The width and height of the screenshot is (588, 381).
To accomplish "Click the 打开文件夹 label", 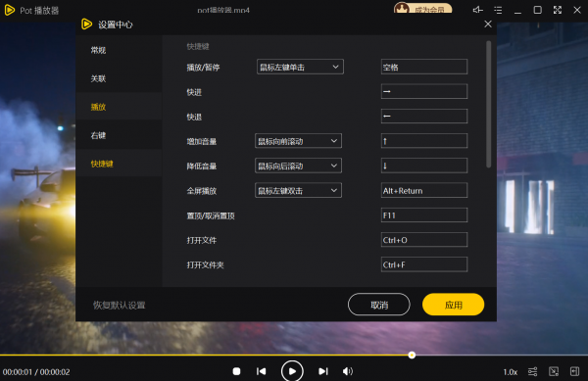I will pyautogui.click(x=206, y=264).
